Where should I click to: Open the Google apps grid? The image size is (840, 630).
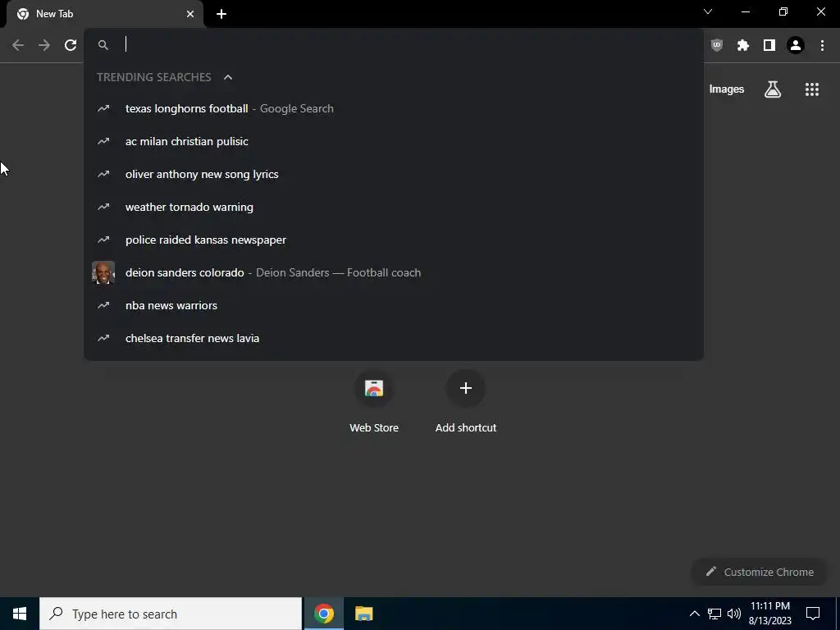click(x=812, y=89)
